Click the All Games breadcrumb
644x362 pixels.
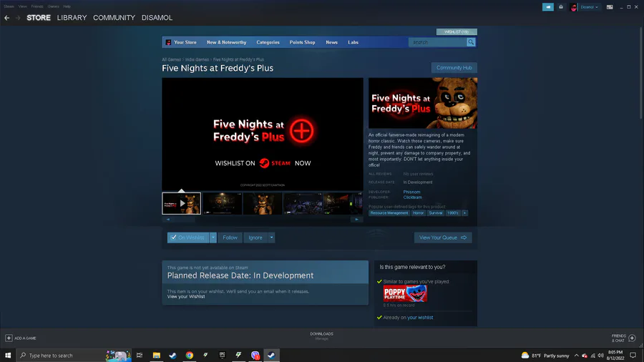171,59
